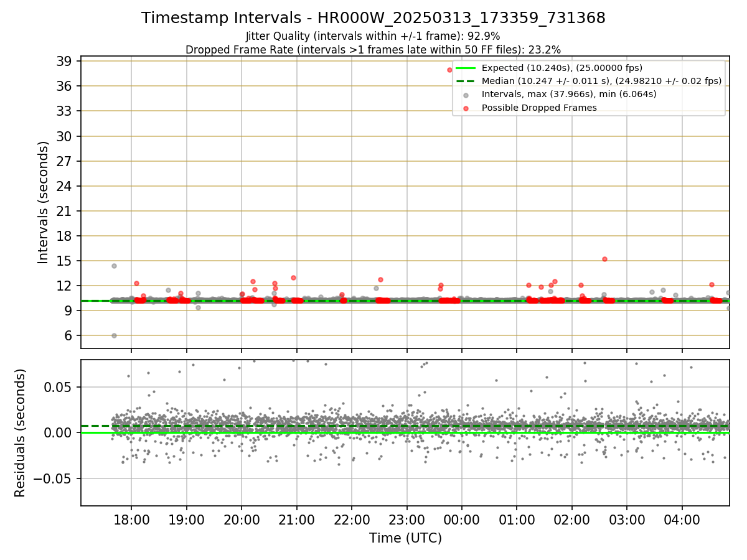Click the x-axis tick label "01:00"
Image resolution: width=747 pixels, height=560 pixels.
point(517,519)
